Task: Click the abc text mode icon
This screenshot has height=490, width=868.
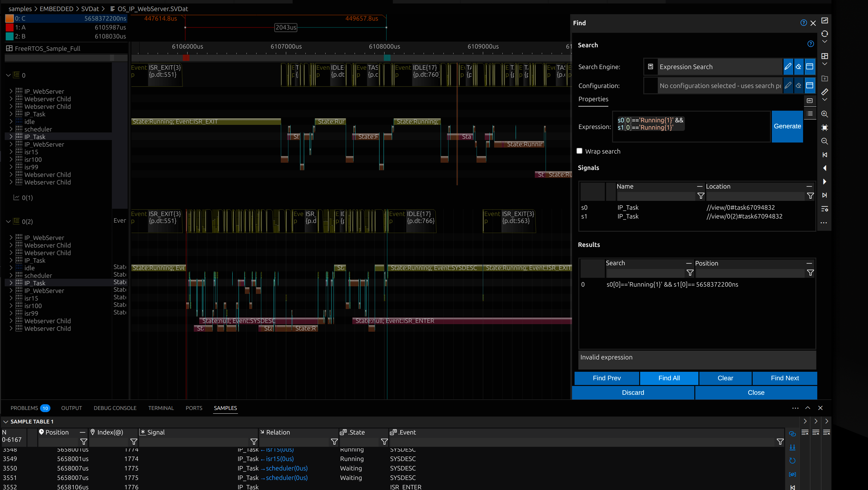Action: (x=809, y=100)
